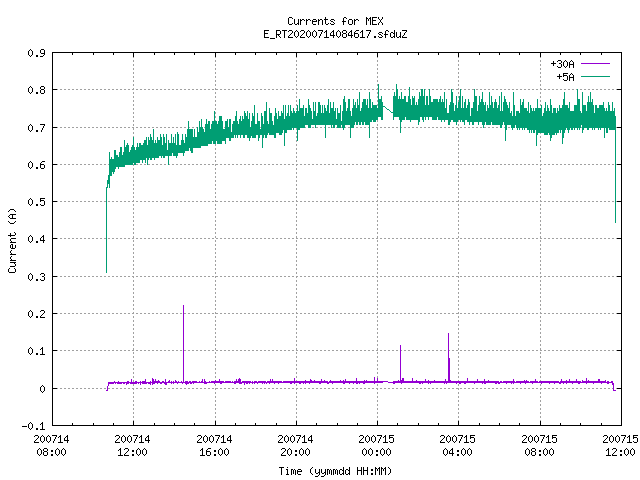Click the purple spike near 200715 04:00
The image size is (640, 480).
point(449,357)
